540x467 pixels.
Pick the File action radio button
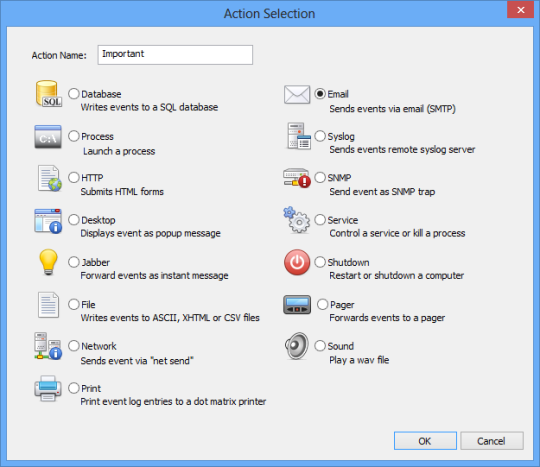pyautogui.click(x=74, y=304)
